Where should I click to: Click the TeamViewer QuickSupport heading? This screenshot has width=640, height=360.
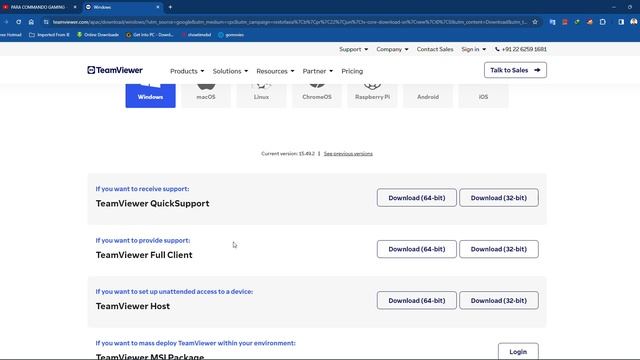tap(152, 203)
